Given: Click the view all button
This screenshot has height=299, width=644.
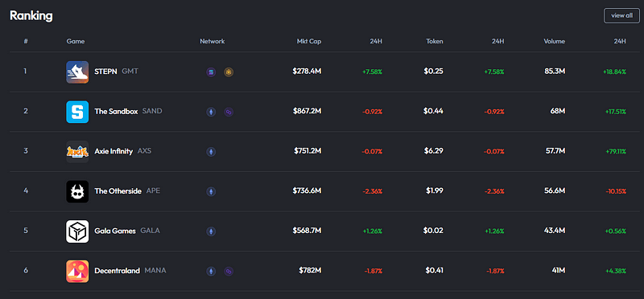Looking at the screenshot, I should coord(621,15).
